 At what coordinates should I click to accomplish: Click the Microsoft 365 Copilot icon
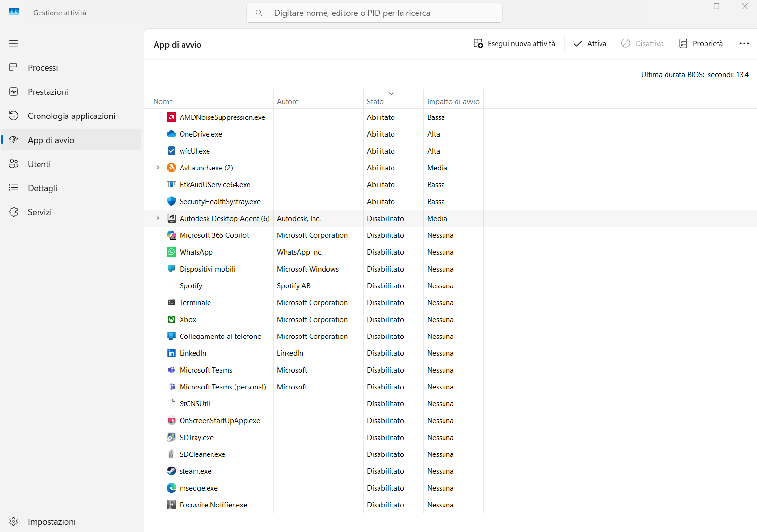pos(171,235)
